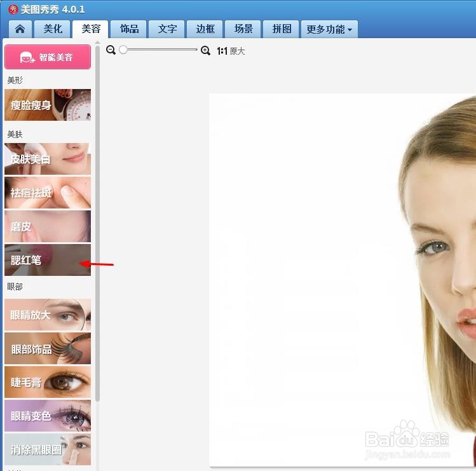Open the 眼睛变色 tool

point(48,416)
